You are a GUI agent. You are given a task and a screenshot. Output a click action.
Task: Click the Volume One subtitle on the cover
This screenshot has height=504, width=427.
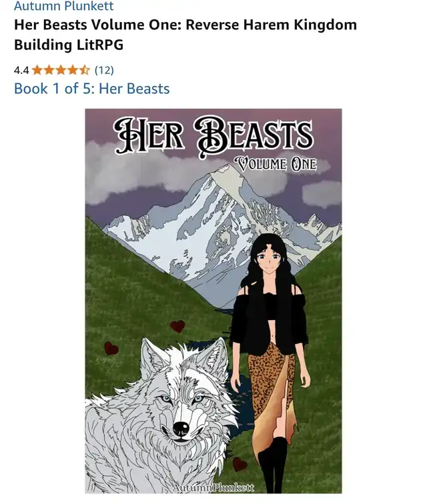[276, 164]
